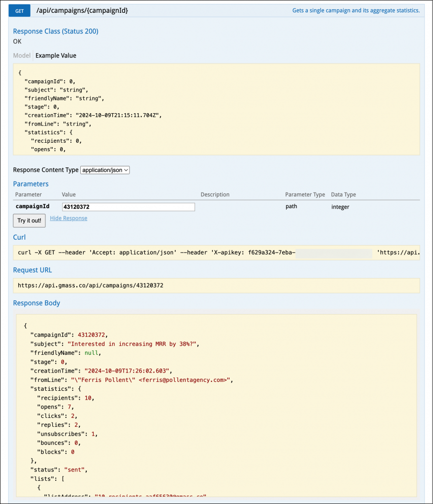The image size is (433, 504).
Task: Click the blue GET method badge
Action: pyautogui.click(x=19, y=10)
